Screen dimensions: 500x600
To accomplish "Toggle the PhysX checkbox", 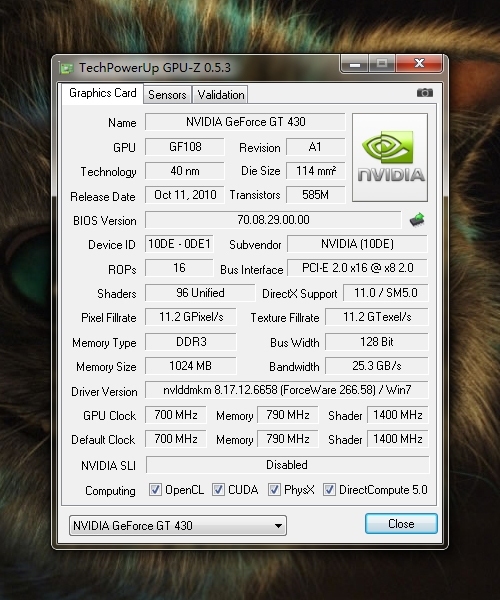I will (274, 490).
